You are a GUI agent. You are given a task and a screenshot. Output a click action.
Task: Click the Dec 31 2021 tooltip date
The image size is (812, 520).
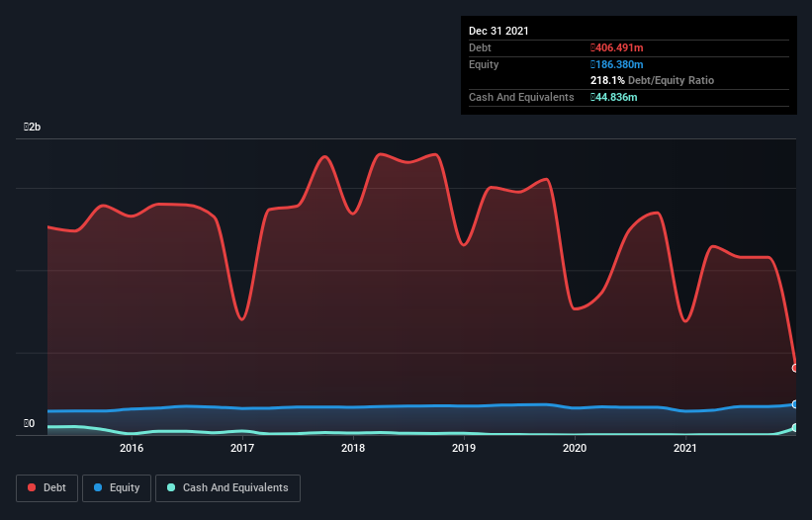coord(498,31)
